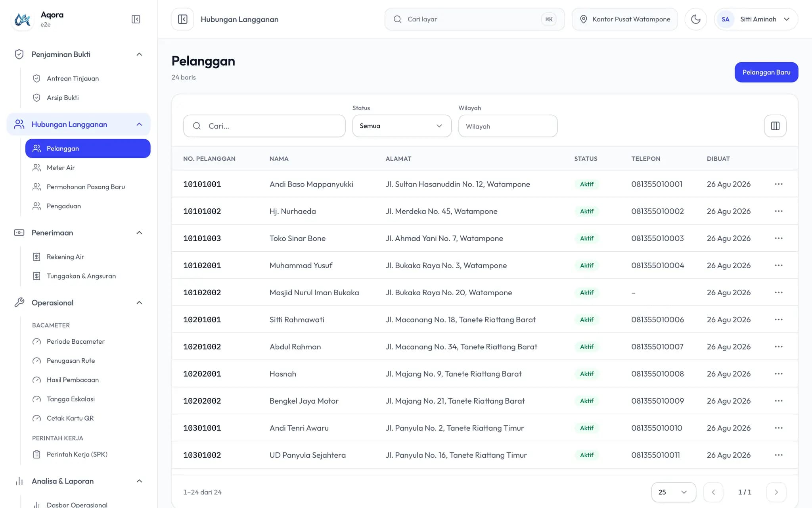Open row actions menu for Hj. Nurhaeda
The height and width of the screenshot is (508, 812).
778,211
